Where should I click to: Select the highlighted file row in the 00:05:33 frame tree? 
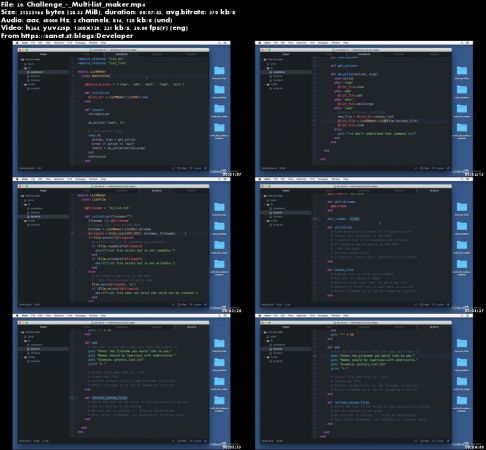point(43,349)
